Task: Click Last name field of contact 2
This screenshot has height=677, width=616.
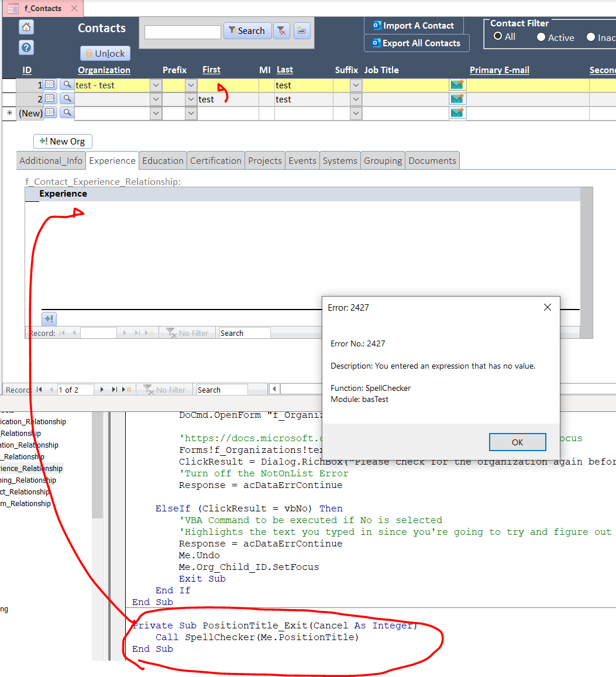Action: [304, 99]
